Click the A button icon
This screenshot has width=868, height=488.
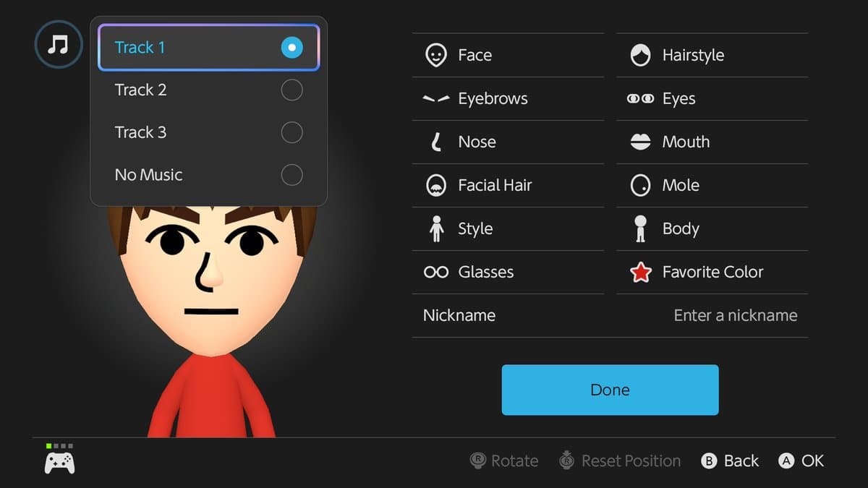coord(786,461)
